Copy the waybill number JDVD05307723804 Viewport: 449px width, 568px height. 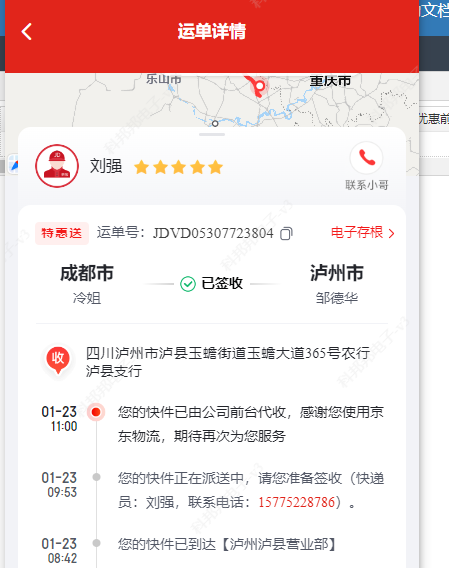[x=286, y=233]
